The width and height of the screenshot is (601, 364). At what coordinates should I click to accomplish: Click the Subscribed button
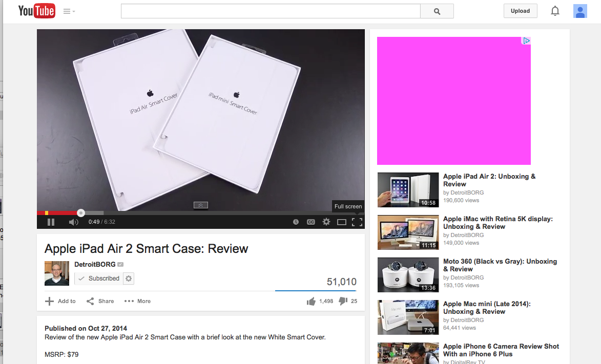pyautogui.click(x=98, y=279)
